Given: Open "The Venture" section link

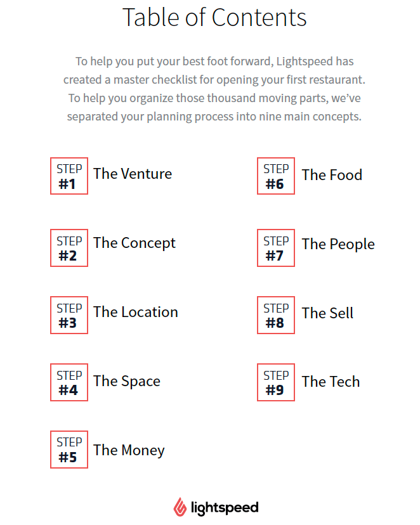Looking at the screenshot, I should pos(133,174).
